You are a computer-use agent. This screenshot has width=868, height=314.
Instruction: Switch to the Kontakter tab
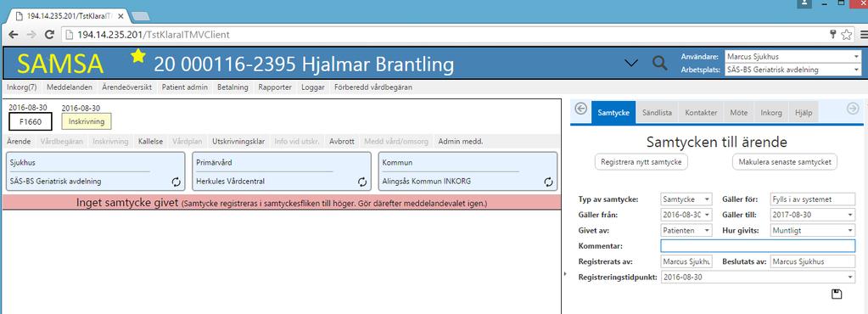click(702, 112)
